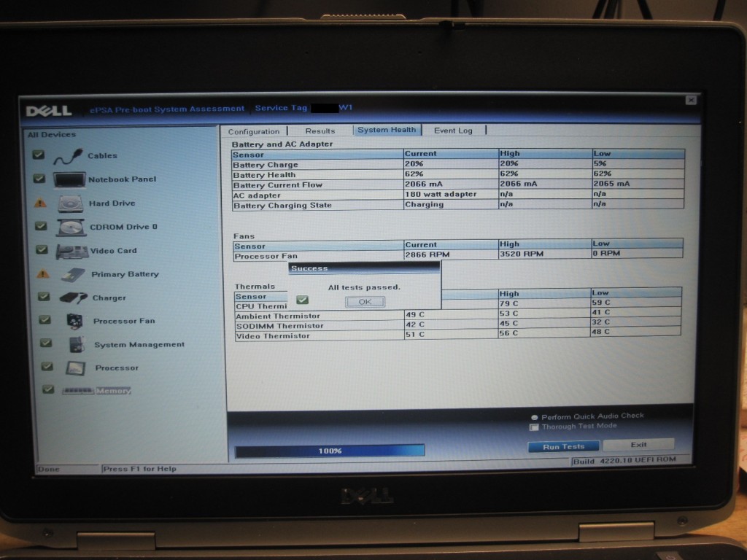This screenshot has width=747, height=560.
Task: Select Hard Drive label in device list
Action: [112, 203]
